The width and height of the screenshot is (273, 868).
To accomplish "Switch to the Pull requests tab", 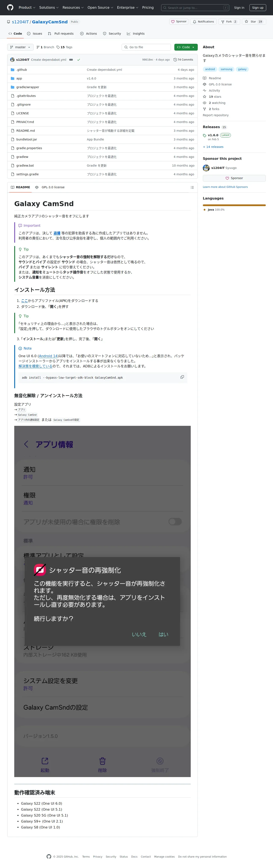I will [x=61, y=34].
